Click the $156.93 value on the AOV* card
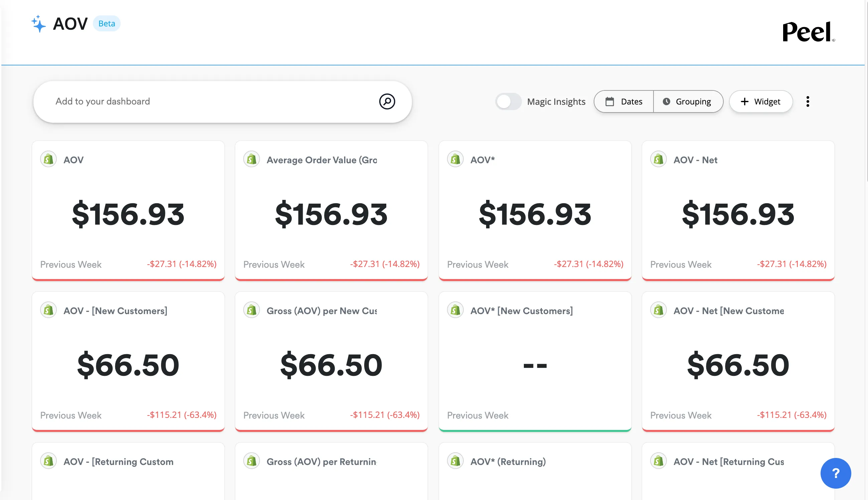 (535, 214)
